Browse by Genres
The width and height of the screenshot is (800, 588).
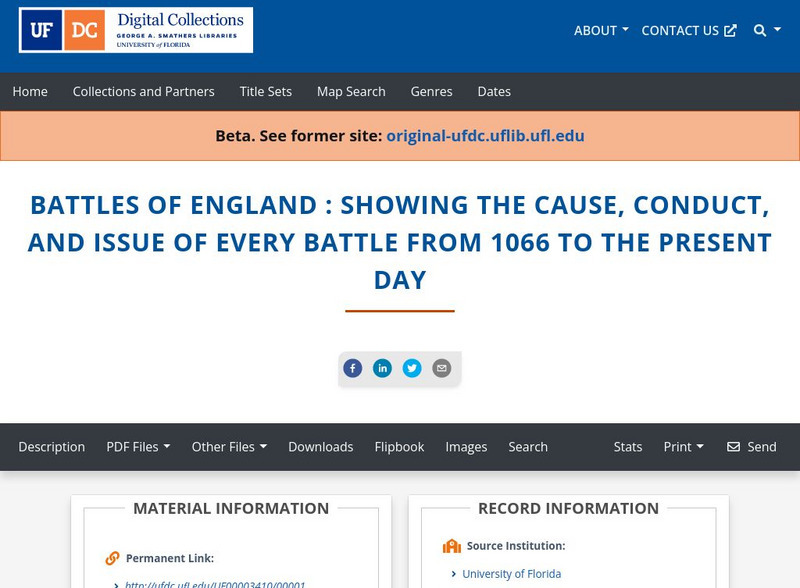point(432,91)
